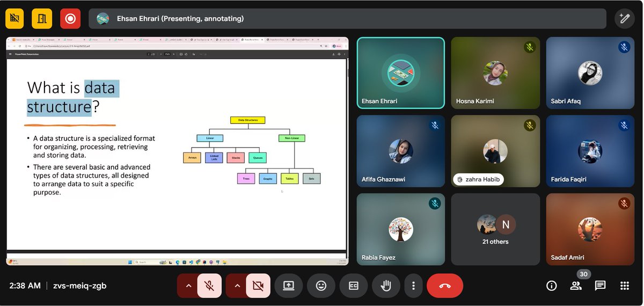The image size is (644, 306).
Task: Open meeting details info icon
Action: [552, 286]
